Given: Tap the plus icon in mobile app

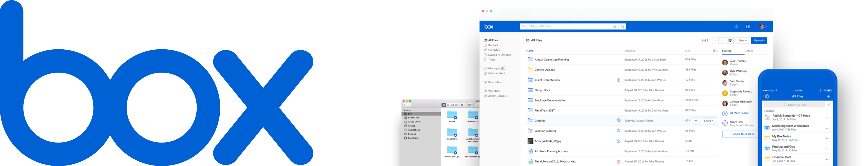Looking at the screenshot, I should click(x=828, y=97).
